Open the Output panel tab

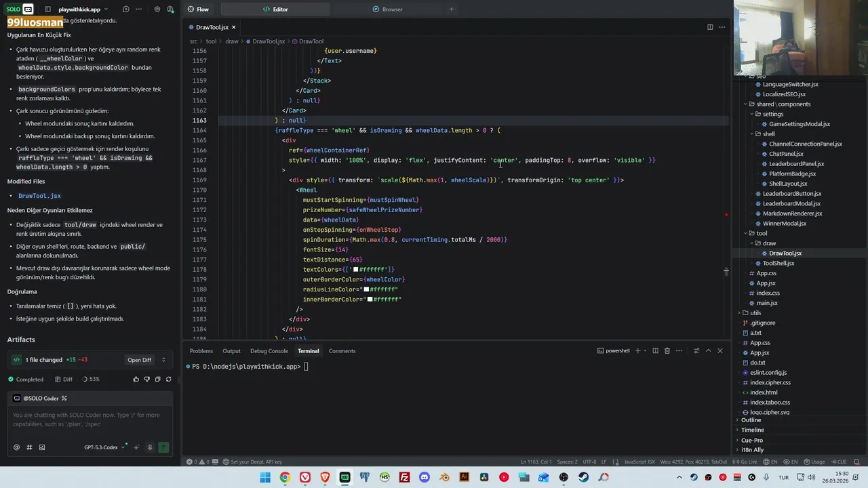tap(231, 351)
